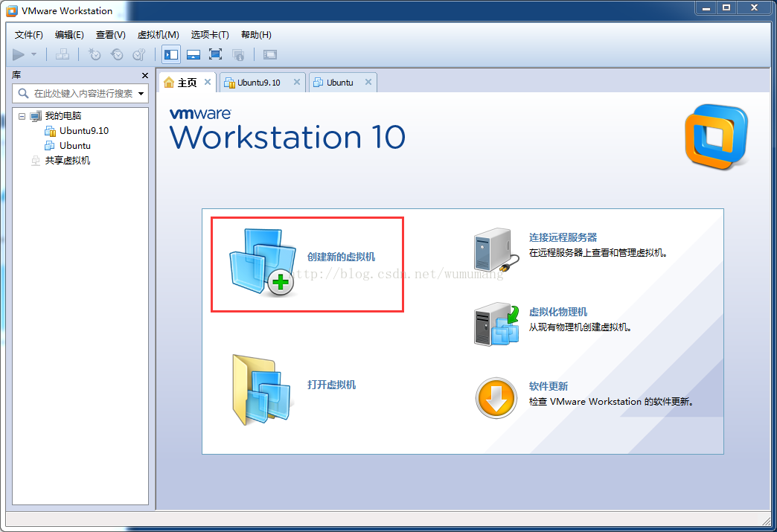Minimize the VMware Workstation window

pos(706,8)
